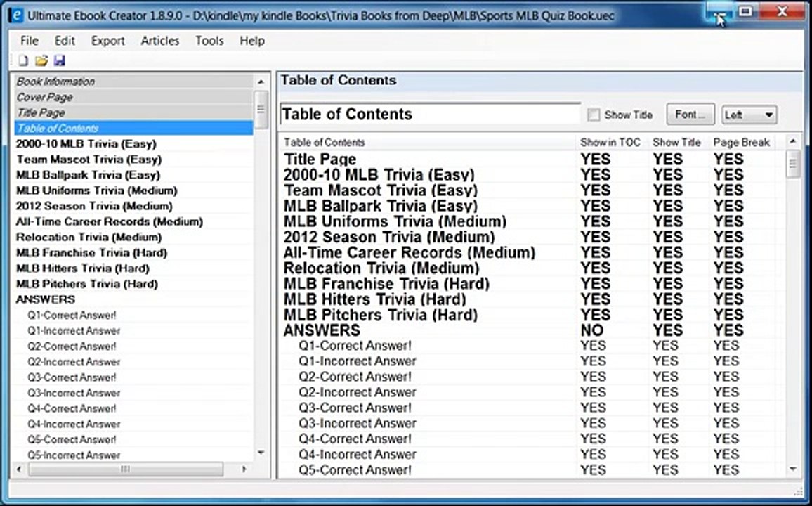Click the left list scroll down arrow
This screenshot has height=506, width=812.
pos(261,453)
